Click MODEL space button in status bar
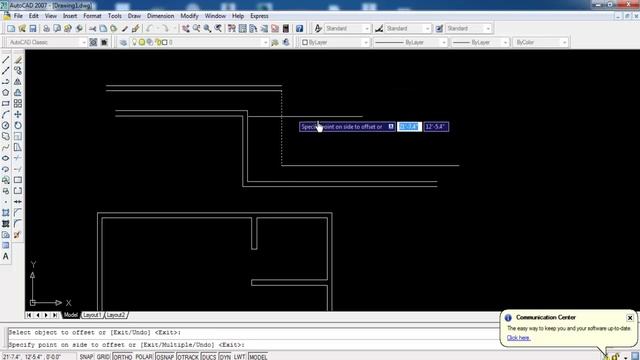The height and width of the screenshot is (360, 640). tap(258, 357)
